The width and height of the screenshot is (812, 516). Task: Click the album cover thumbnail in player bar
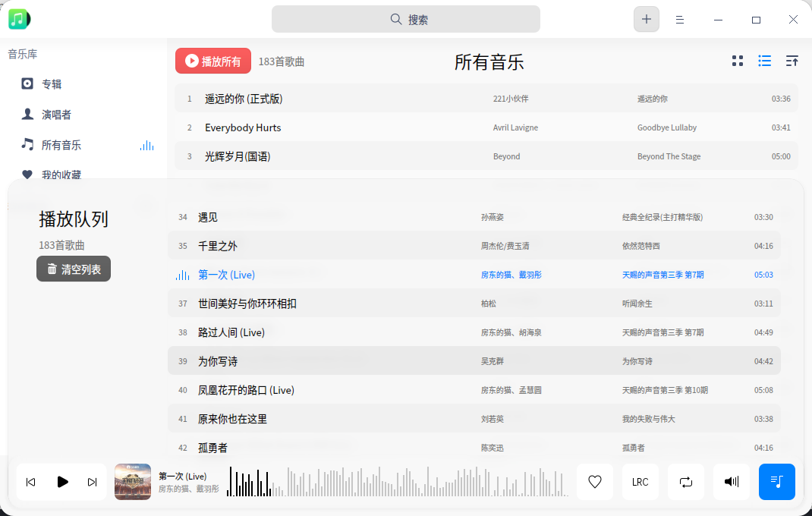tap(133, 482)
